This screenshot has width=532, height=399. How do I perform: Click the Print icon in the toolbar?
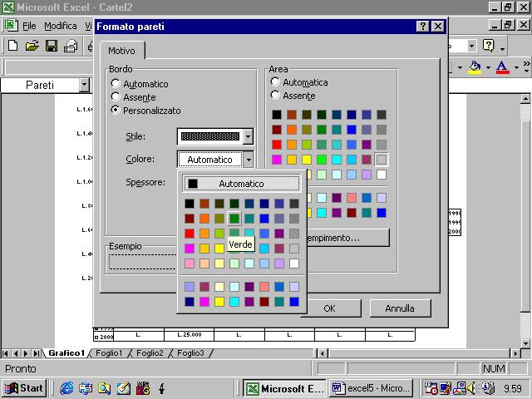71,46
